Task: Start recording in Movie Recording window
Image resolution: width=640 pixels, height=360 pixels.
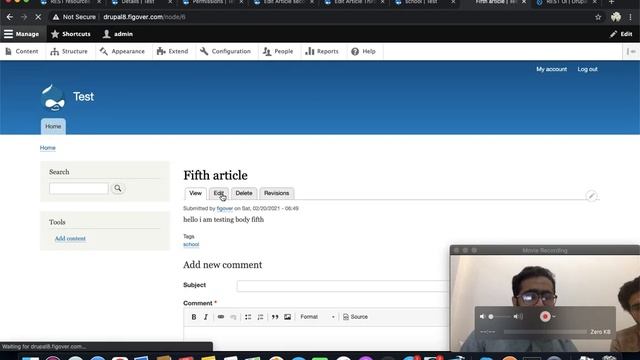Action: pos(545,316)
